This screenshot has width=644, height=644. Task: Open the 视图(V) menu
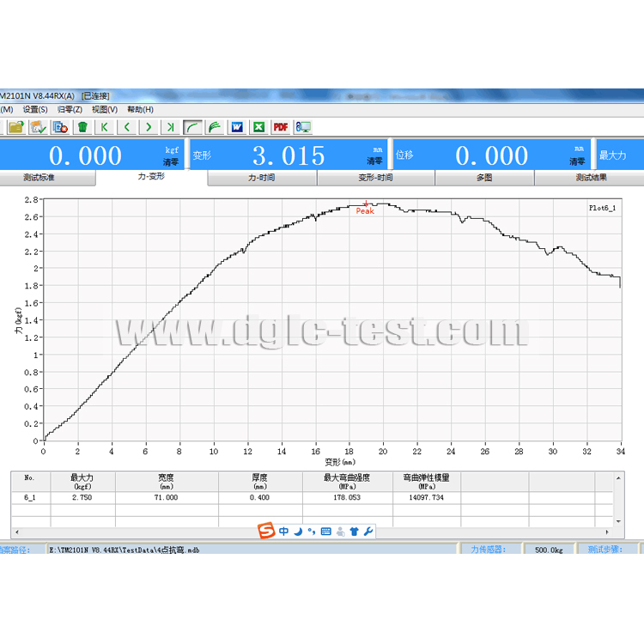(105, 109)
